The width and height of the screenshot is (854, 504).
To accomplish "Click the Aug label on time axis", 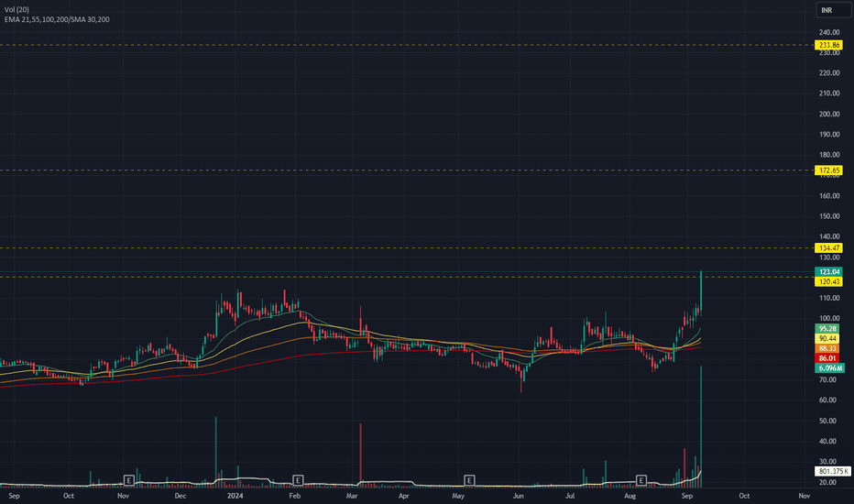I will click(630, 496).
